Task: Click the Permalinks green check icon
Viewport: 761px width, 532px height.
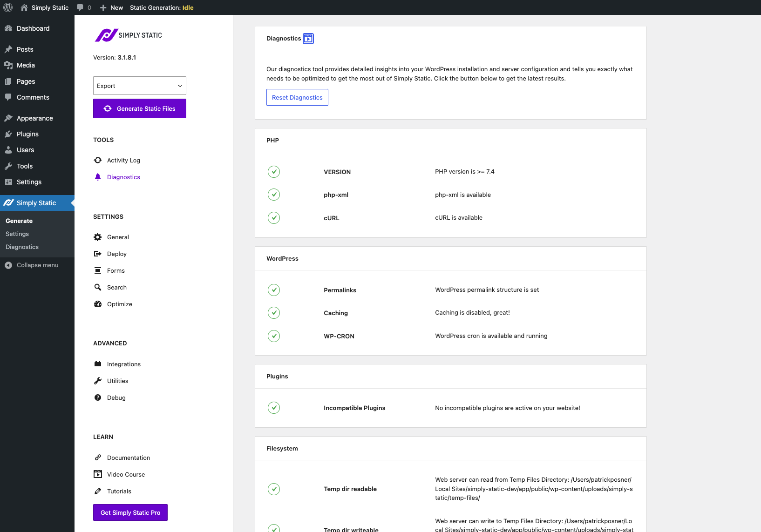Action: pos(274,290)
